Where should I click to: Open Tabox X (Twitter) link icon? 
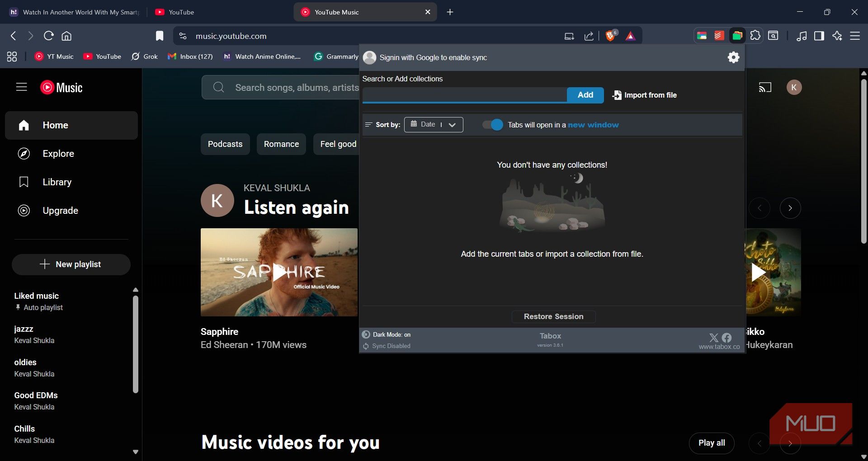pos(714,338)
